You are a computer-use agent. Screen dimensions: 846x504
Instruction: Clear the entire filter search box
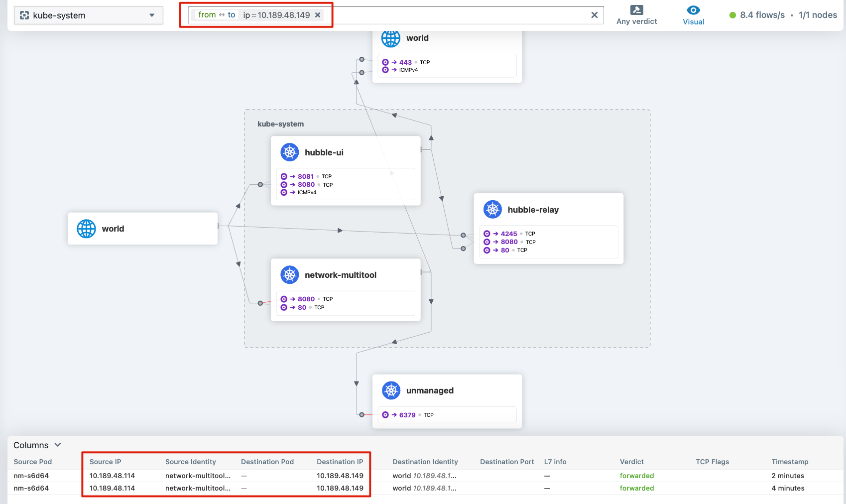tap(594, 15)
